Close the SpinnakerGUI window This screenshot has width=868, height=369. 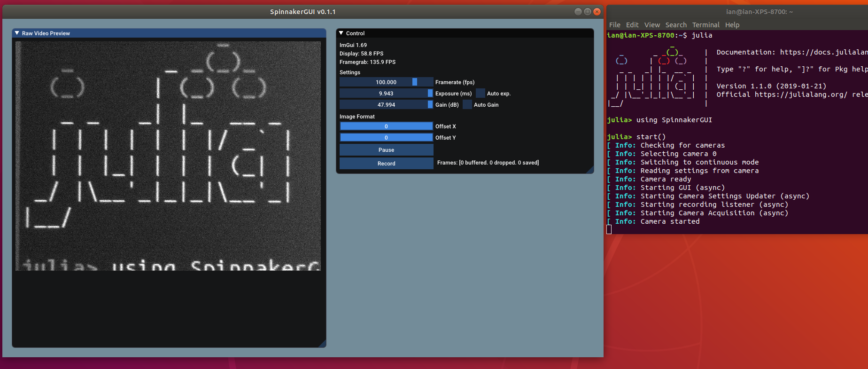coord(597,12)
